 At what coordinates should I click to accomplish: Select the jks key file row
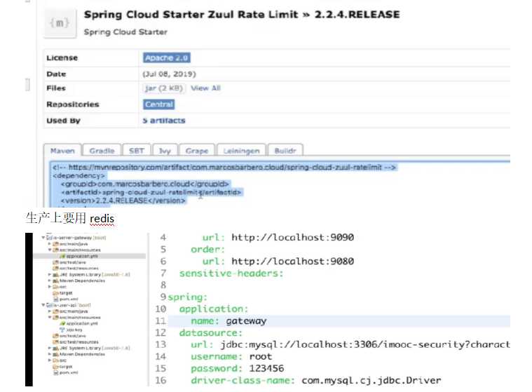[x=71, y=330]
